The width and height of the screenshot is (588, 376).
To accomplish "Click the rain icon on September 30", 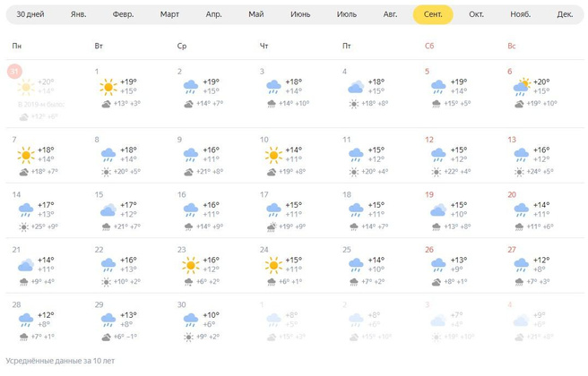I will coord(191,320).
